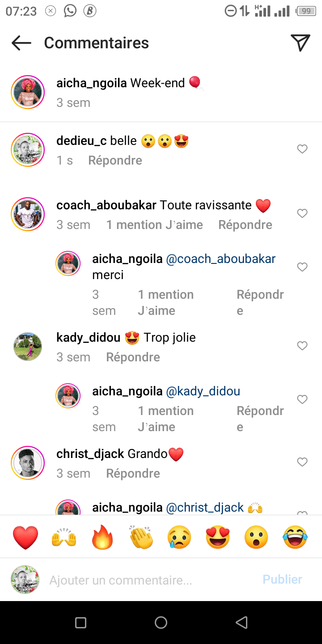The width and height of the screenshot is (322, 644).
Task: View likes on coach_aboubakar's comment
Action: (x=154, y=225)
